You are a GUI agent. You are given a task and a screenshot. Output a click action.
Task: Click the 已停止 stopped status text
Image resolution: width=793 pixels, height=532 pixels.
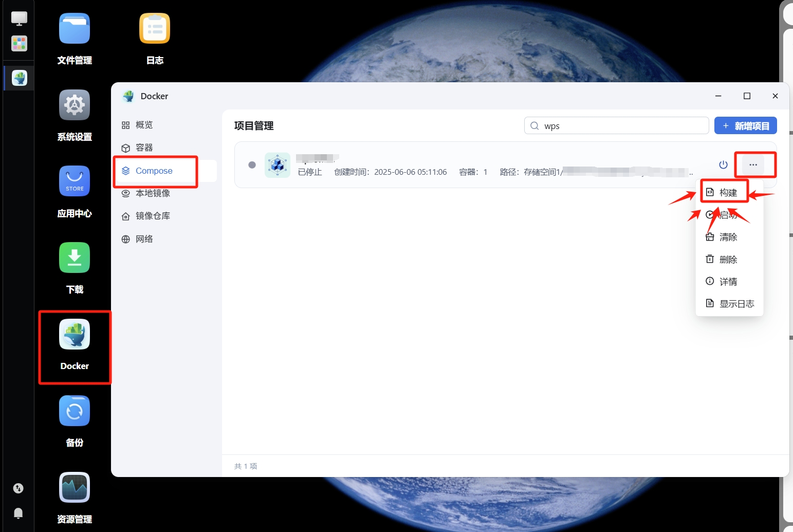click(310, 172)
